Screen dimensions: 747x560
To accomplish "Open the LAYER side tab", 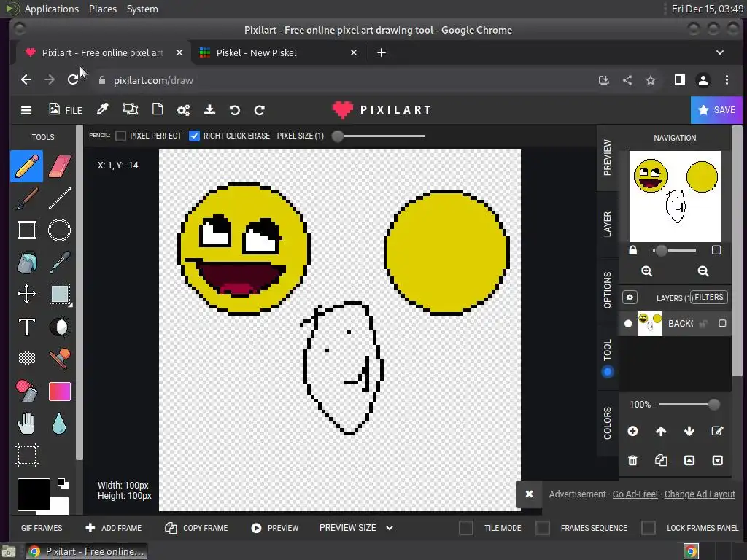I will coord(608,224).
